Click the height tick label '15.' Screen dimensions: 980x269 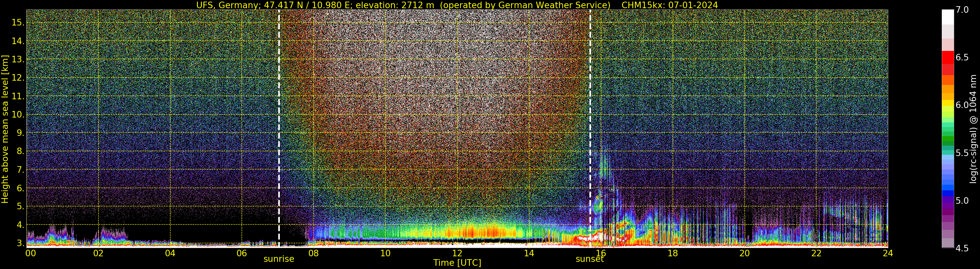(x=18, y=23)
